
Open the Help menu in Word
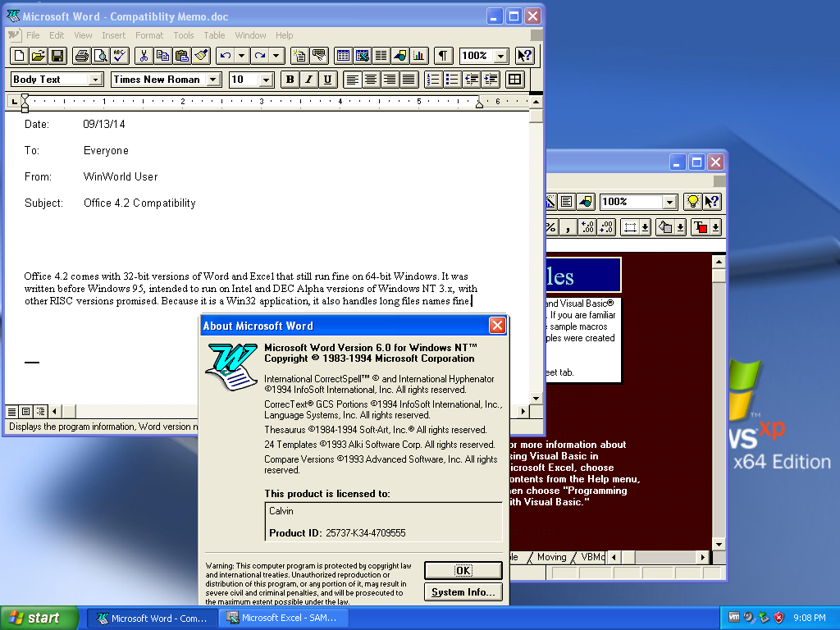pyautogui.click(x=284, y=35)
